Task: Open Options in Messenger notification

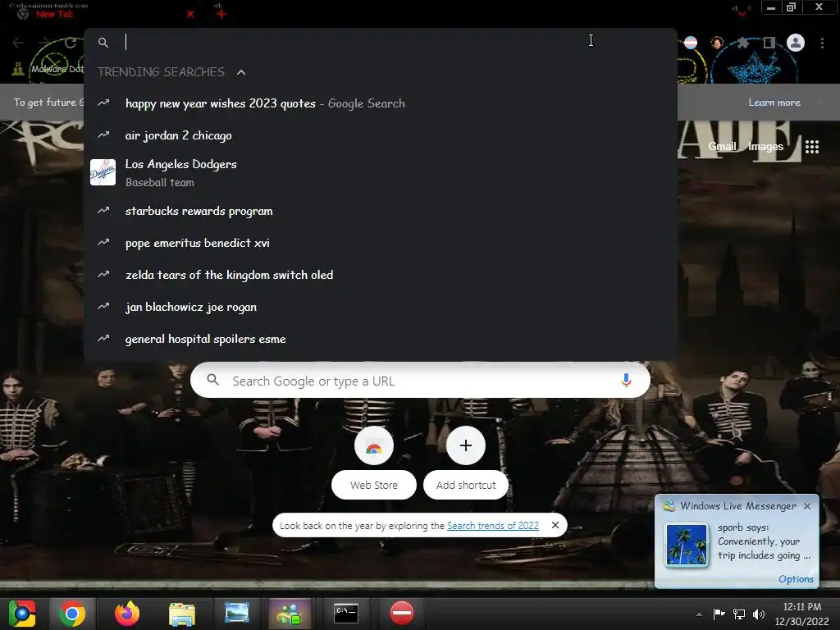Action: 796,579
